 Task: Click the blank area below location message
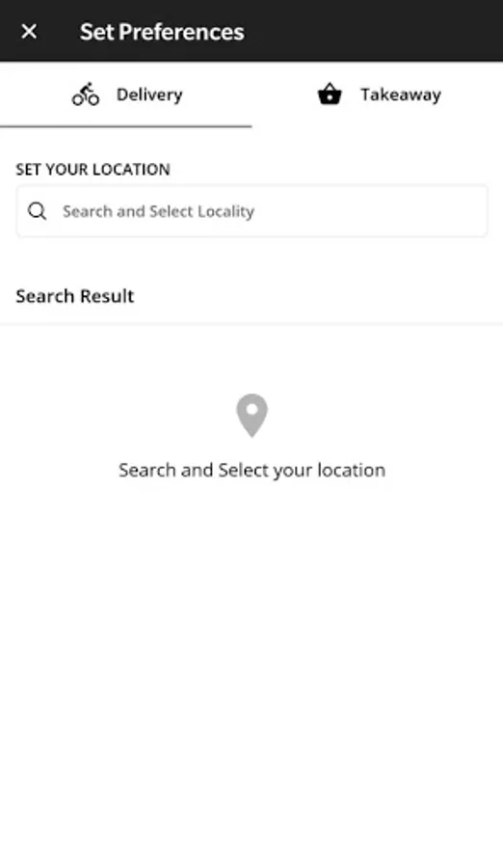251,665
